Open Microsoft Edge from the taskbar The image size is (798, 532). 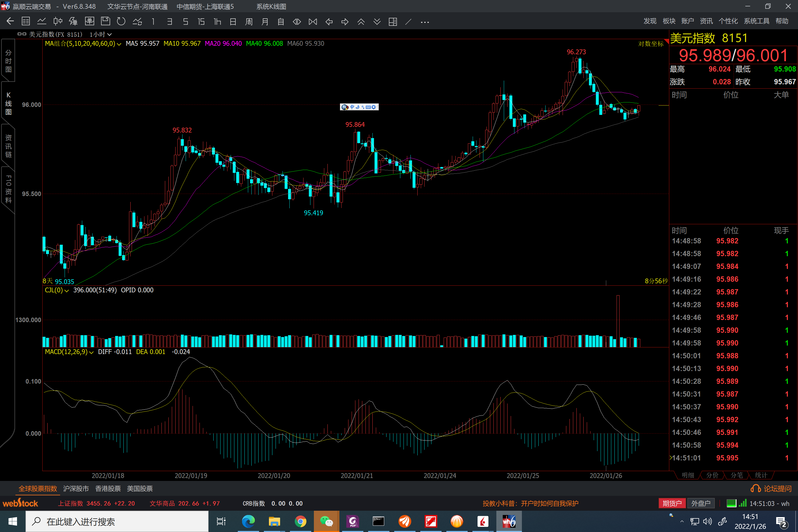coord(248,521)
